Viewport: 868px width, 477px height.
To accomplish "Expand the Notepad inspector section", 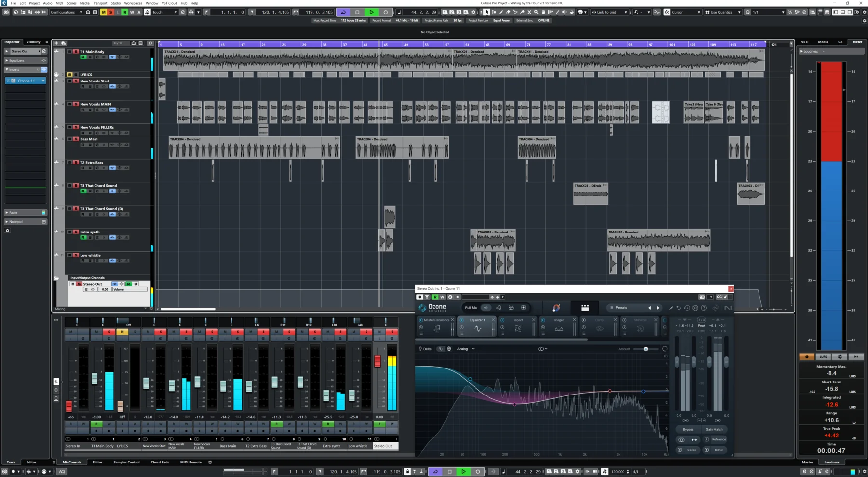I will pos(25,222).
